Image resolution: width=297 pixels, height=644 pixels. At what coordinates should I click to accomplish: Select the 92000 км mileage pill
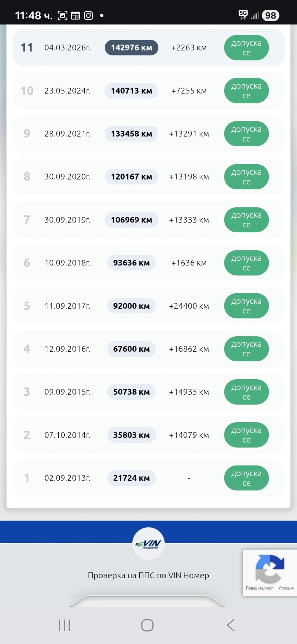tap(131, 306)
